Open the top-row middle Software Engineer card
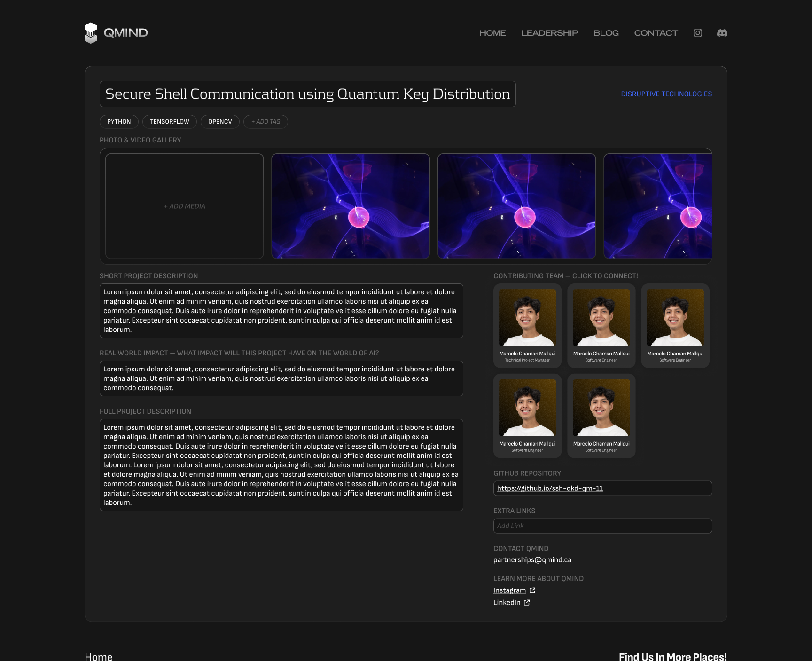 (x=601, y=326)
